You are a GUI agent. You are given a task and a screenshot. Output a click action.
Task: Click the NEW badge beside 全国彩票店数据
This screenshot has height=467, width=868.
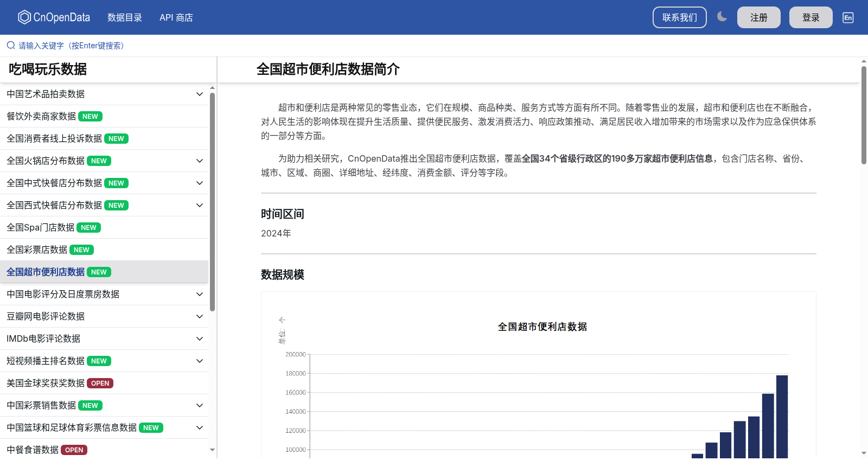tap(81, 250)
